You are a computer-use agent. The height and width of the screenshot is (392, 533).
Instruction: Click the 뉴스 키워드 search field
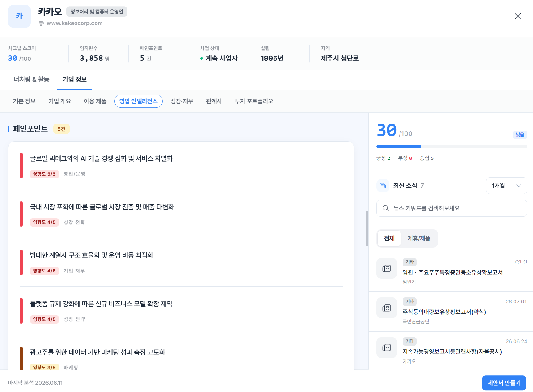point(452,208)
